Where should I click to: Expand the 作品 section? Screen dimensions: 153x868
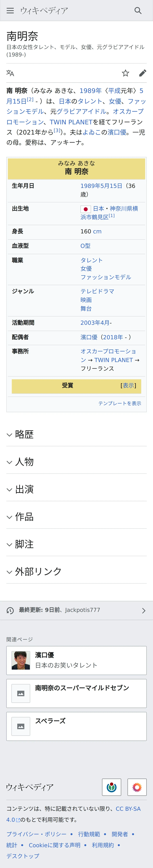24,517
